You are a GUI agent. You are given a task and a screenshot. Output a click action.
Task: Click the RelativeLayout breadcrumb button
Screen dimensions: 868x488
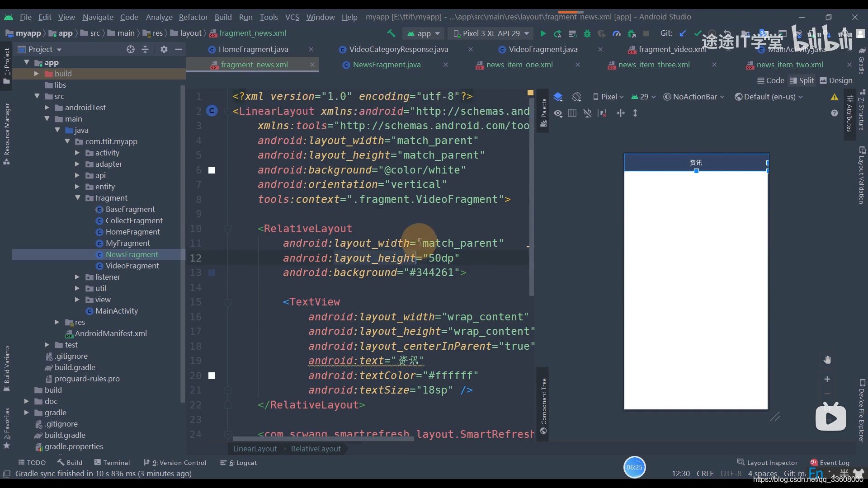(316, 449)
